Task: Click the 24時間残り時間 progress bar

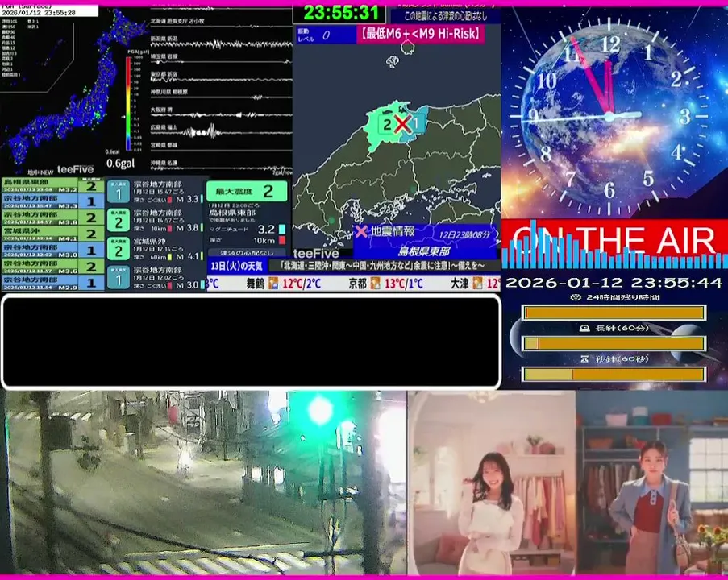Action: (614, 313)
